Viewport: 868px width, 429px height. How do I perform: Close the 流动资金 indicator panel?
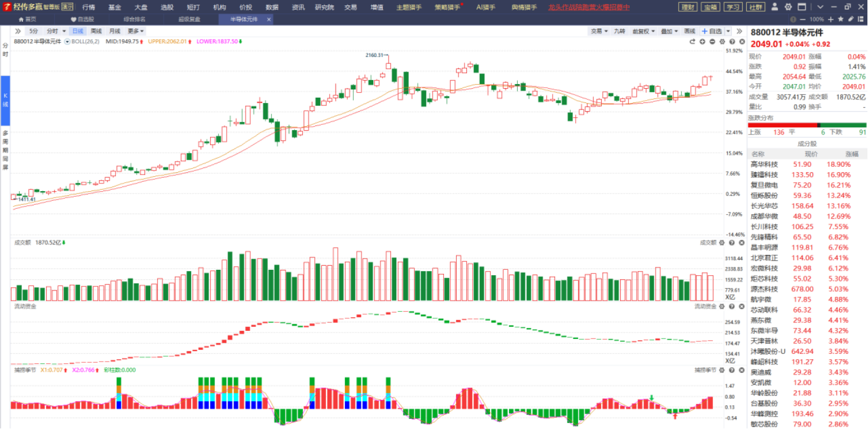[742, 306]
